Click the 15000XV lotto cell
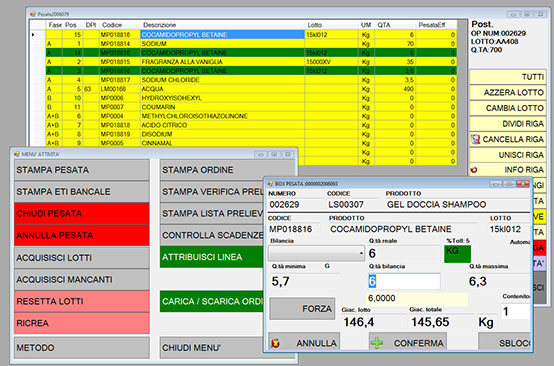554x366 pixels. (x=331, y=62)
